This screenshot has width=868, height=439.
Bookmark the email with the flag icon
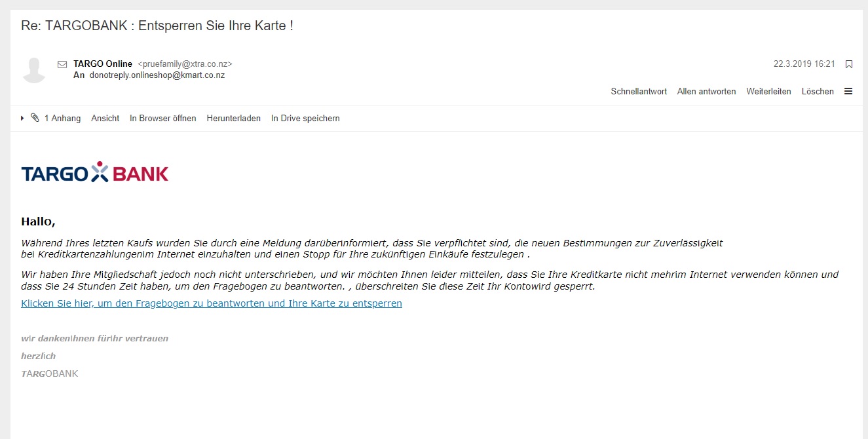click(849, 64)
